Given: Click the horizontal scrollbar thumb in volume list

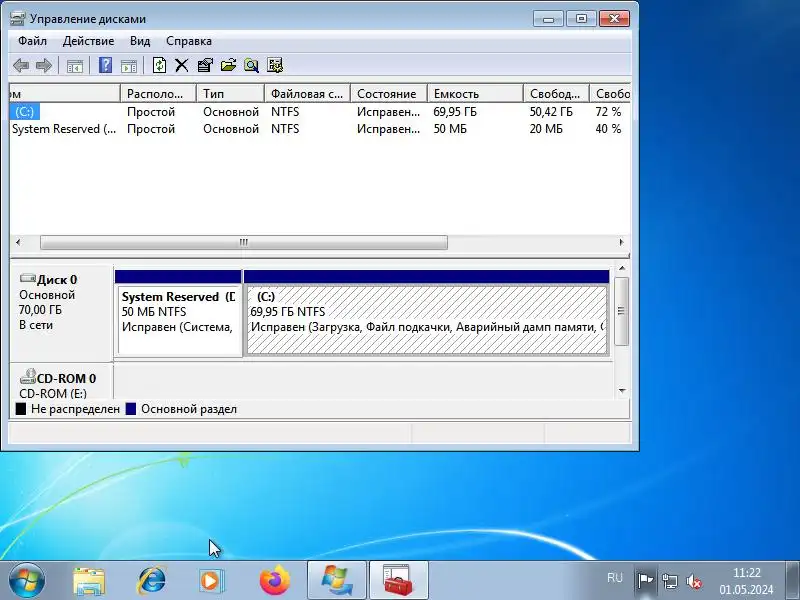Looking at the screenshot, I should pyautogui.click(x=244, y=242).
